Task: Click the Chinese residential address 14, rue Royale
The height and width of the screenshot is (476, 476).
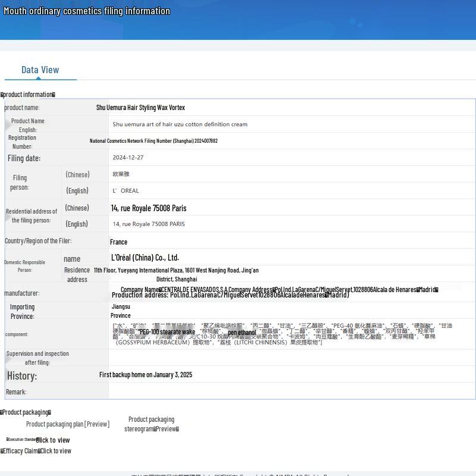Action: (x=149, y=208)
